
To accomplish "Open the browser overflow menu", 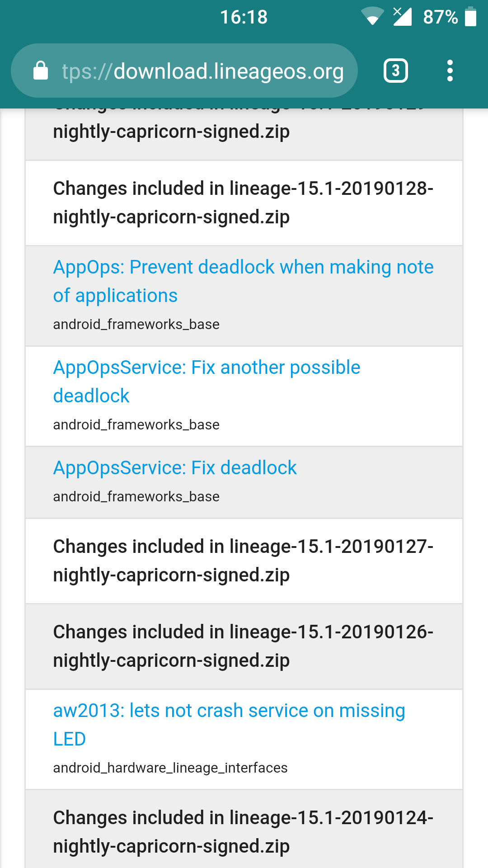I will click(x=450, y=71).
